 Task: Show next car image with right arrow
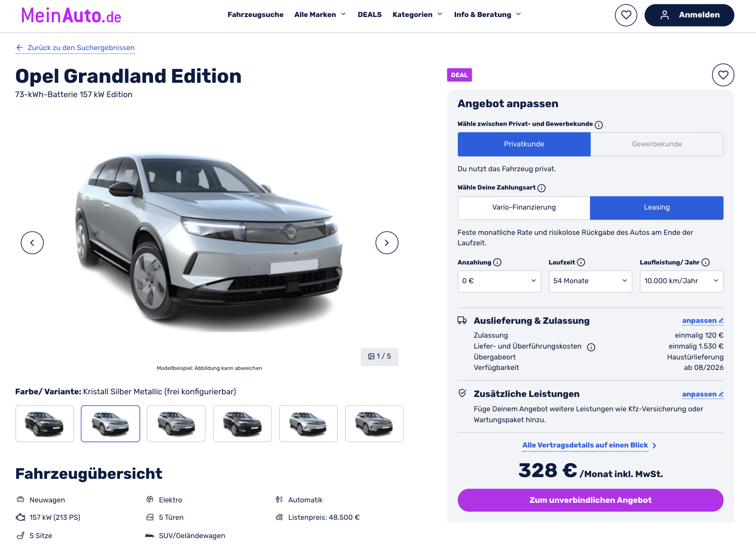coord(387,243)
